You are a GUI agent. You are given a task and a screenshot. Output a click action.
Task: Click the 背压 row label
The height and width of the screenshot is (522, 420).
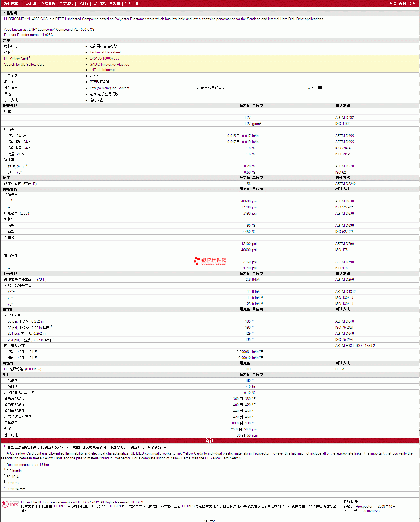[x=7, y=429]
